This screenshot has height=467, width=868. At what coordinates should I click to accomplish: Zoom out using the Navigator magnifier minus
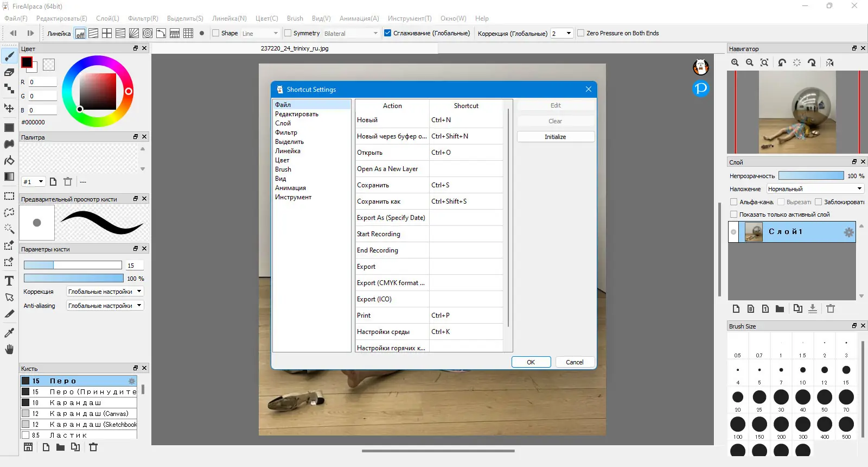[x=750, y=62]
